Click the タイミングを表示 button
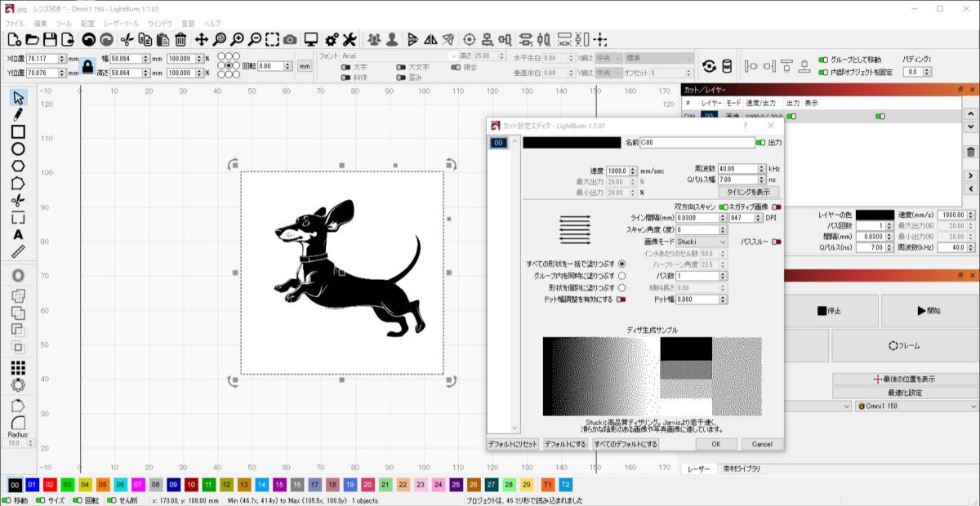 [x=748, y=193]
